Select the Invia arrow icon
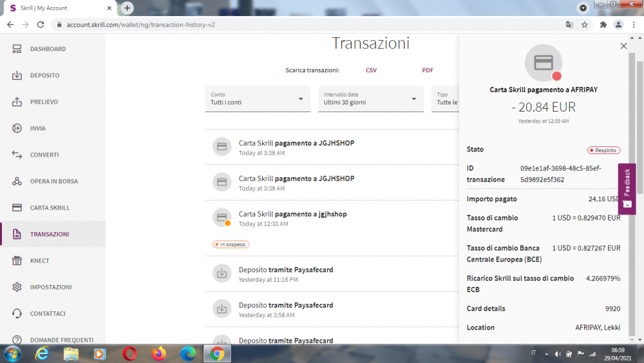644x363 pixels. [17, 128]
